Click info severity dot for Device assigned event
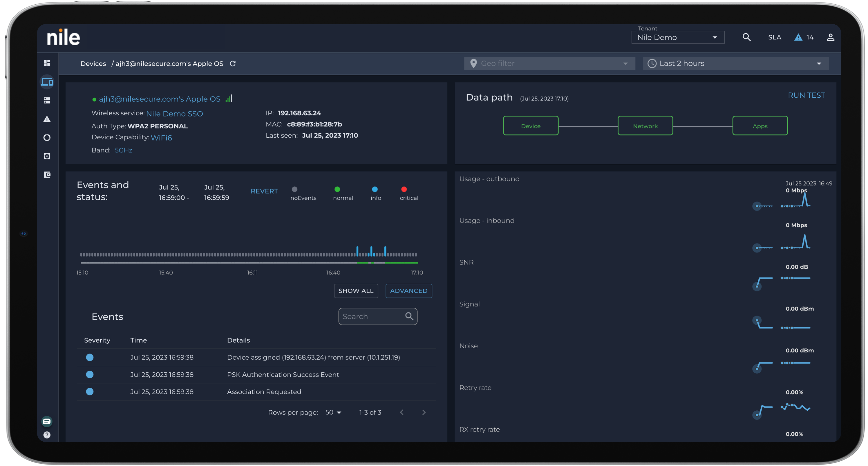This screenshot has height=466, width=868. click(90, 357)
